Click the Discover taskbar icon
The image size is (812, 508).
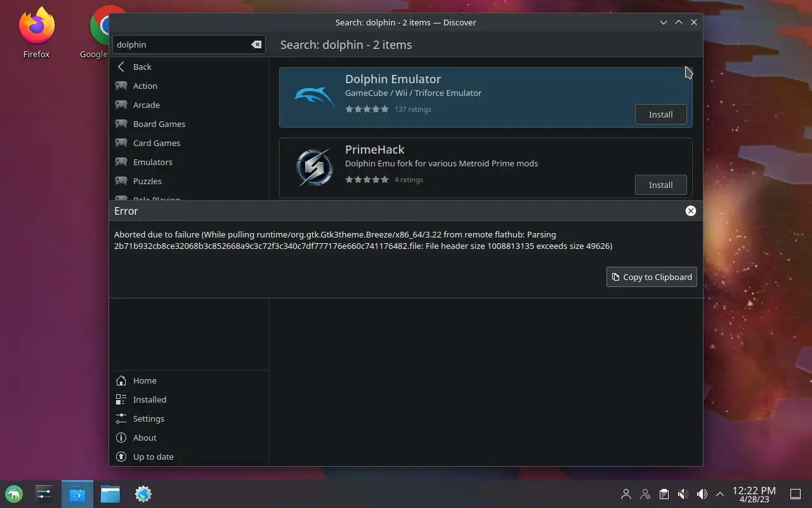coord(77,494)
